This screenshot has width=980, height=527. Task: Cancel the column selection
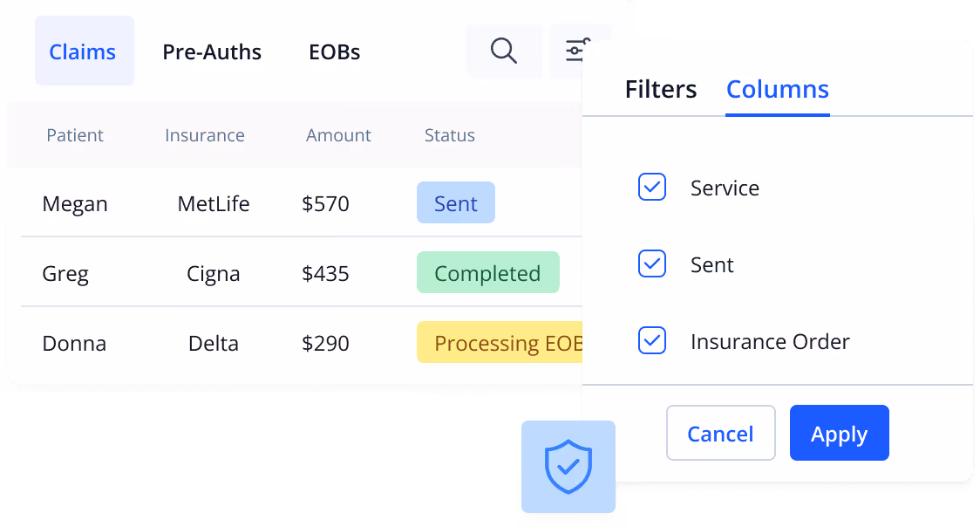(x=720, y=433)
